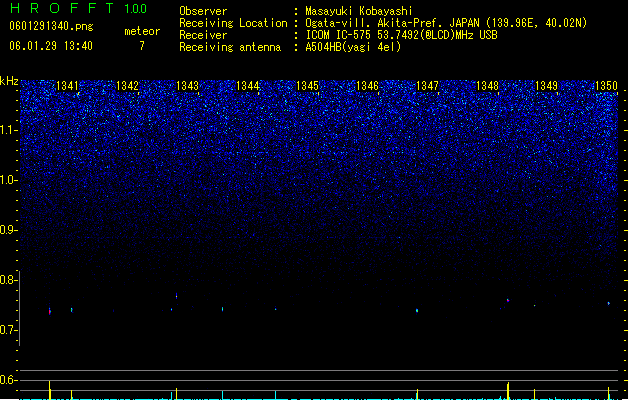629x400 pixels.
Task: Click the 1341 time marker label
Action: pos(67,86)
